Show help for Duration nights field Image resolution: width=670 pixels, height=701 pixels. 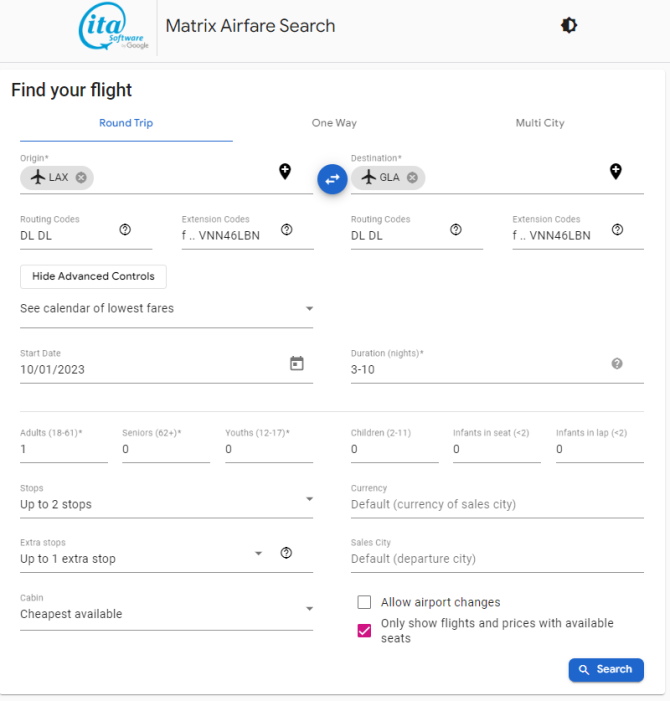(617, 363)
